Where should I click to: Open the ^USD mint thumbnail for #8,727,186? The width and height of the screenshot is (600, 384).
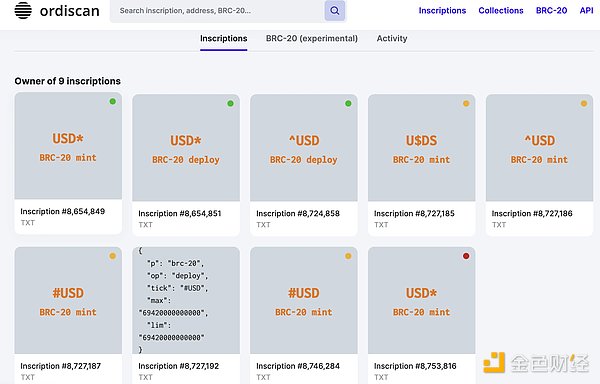pos(540,148)
